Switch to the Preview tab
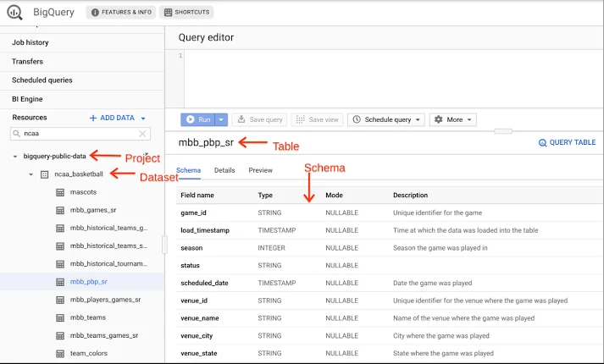Image resolution: width=604 pixels, height=364 pixels. 260,170
